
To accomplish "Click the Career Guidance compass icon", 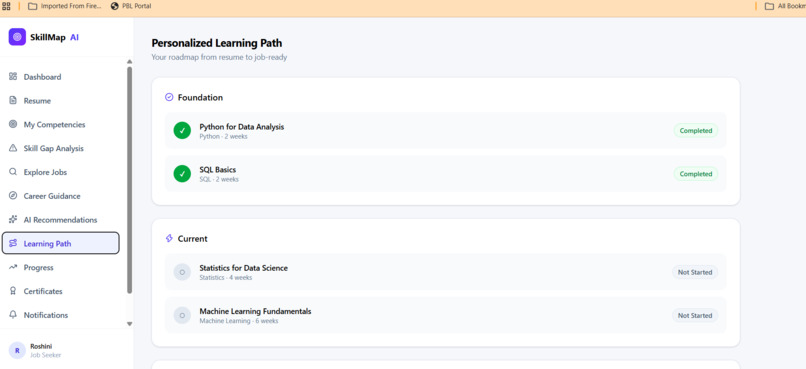I will [x=13, y=196].
